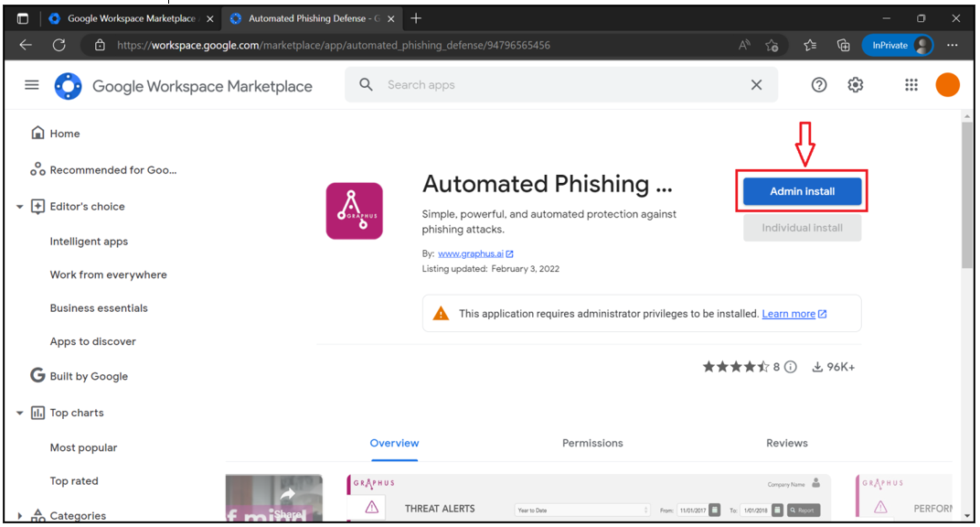This screenshot has width=980, height=527.
Task: Click the Read aloud icon
Action: pos(744,45)
